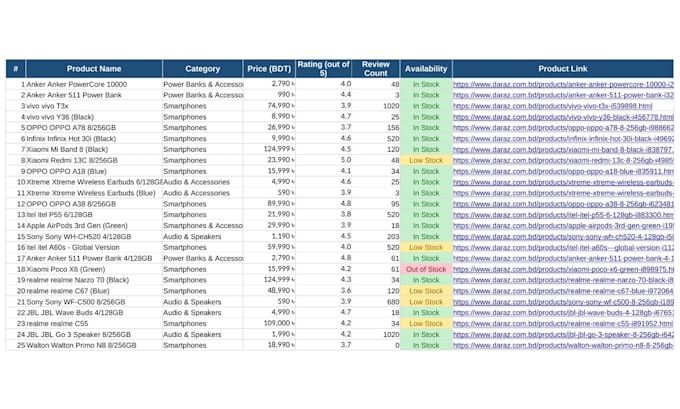Image resolution: width=680 pixels, height=409 pixels.
Task: Open the xiaomi-mi-band-8-black product link
Action: [x=563, y=150]
